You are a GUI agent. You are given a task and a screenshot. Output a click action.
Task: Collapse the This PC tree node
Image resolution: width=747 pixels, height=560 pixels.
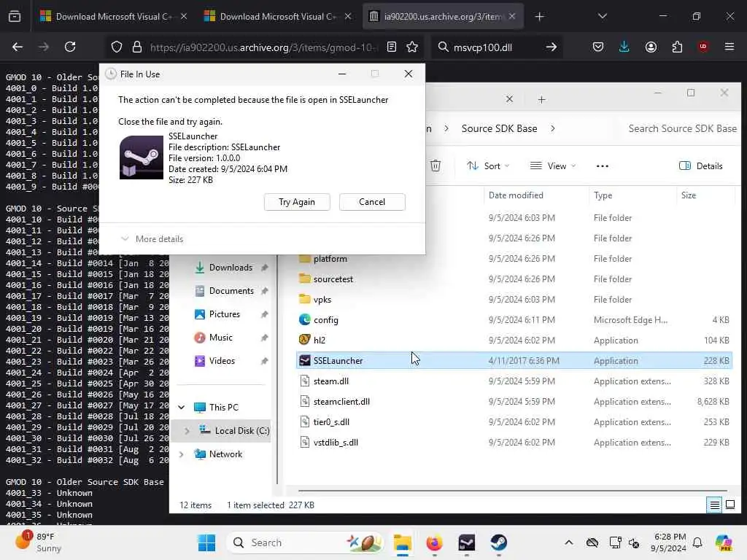coord(182,407)
